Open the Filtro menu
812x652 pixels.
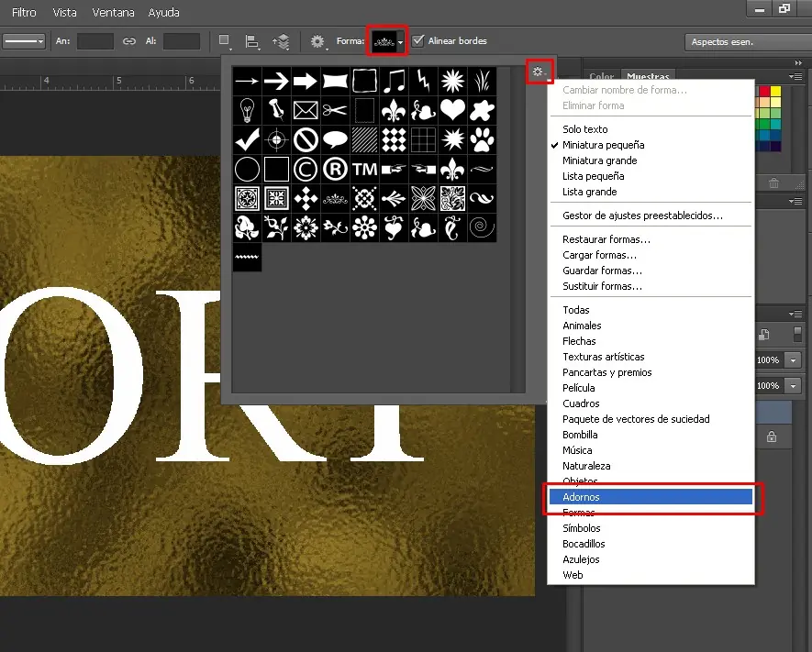24,13
